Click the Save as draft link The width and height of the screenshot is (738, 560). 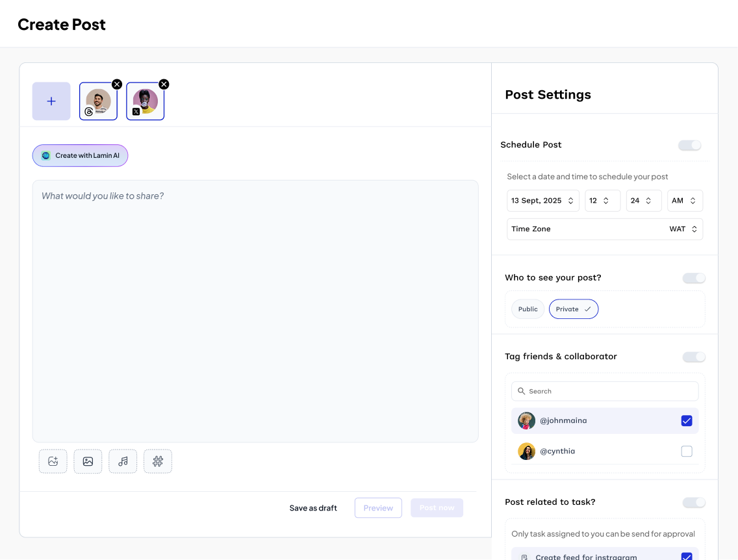(x=313, y=508)
